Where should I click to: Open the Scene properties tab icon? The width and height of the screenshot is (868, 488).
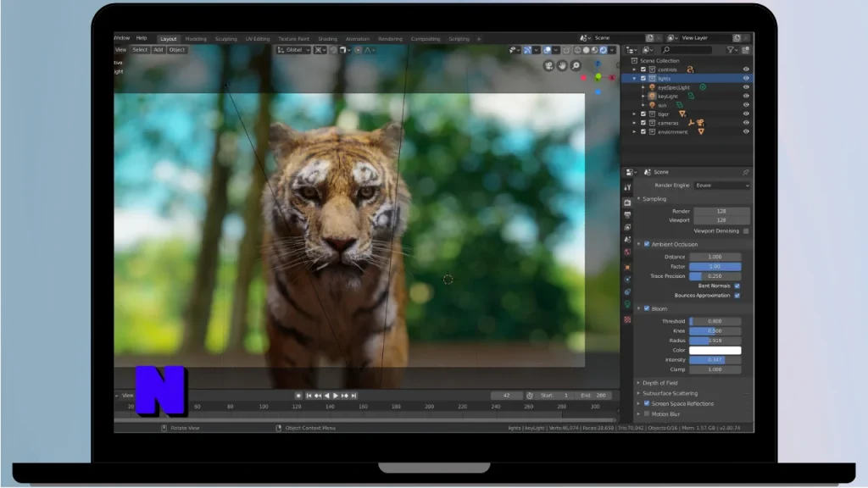click(x=627, y=240)
